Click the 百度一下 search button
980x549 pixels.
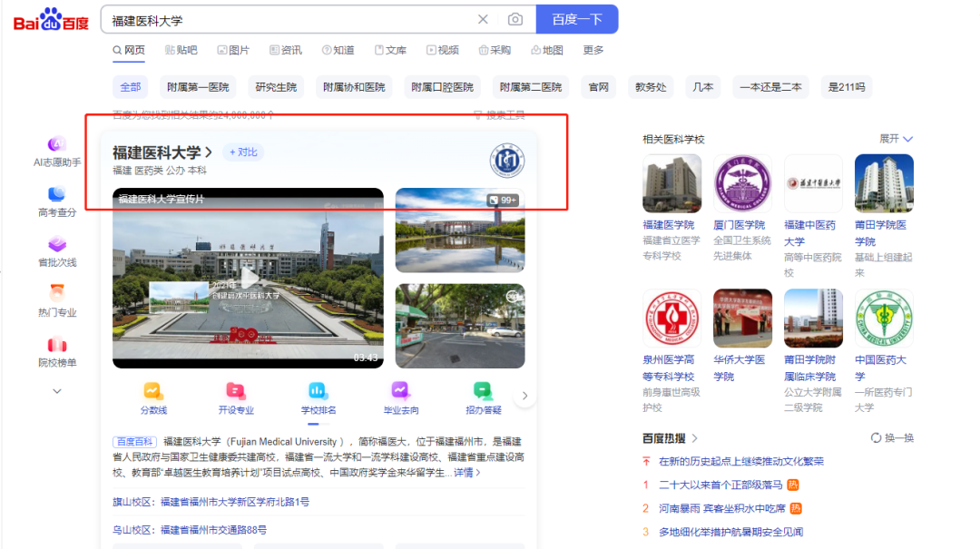577,18
